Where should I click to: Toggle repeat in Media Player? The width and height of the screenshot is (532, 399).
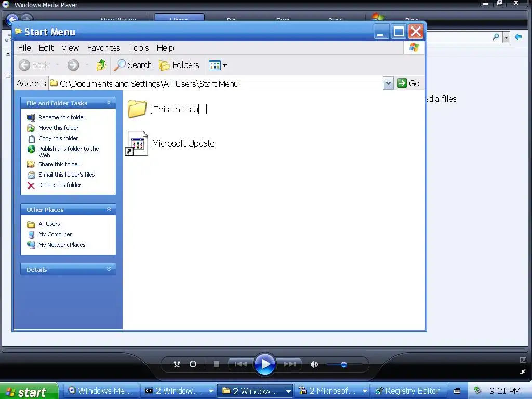pyautogui.click(x=193, y=364)
